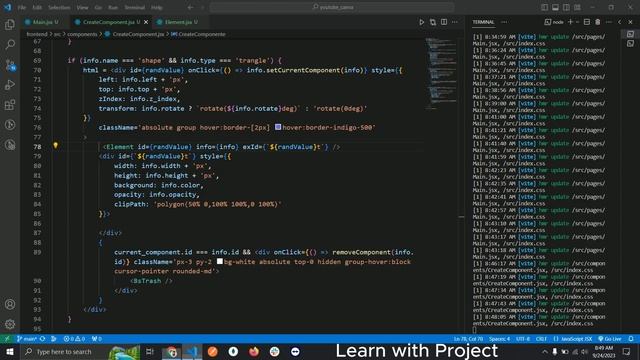Click Go Live in status bar
The image size is (640, 360).
tap(610, 339)
